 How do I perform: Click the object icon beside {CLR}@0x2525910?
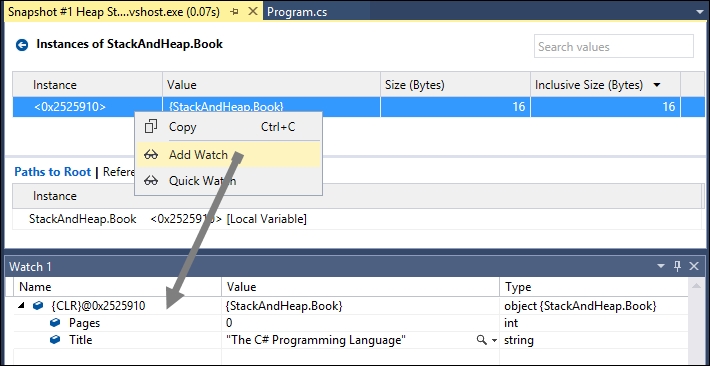click(38, 306)
